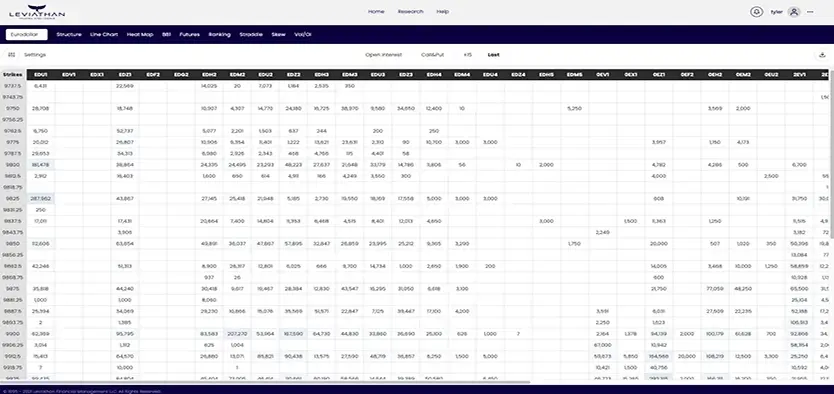Click the EDH4 column header
Screen dimensions: 834x394
434,75
